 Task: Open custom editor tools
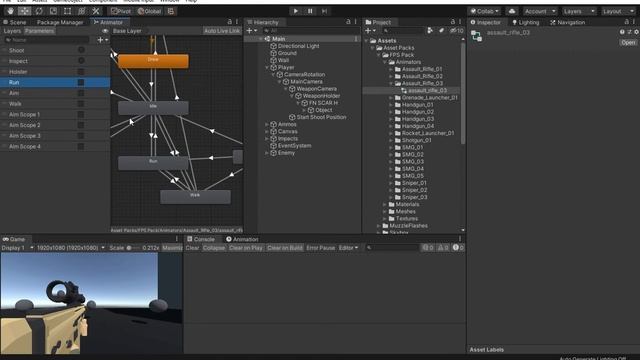(x=96, y=11)
